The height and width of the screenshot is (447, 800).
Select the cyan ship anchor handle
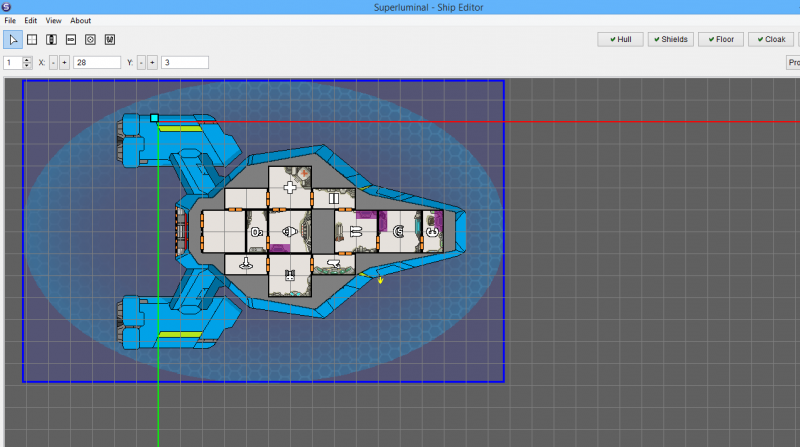coord(154,118)
